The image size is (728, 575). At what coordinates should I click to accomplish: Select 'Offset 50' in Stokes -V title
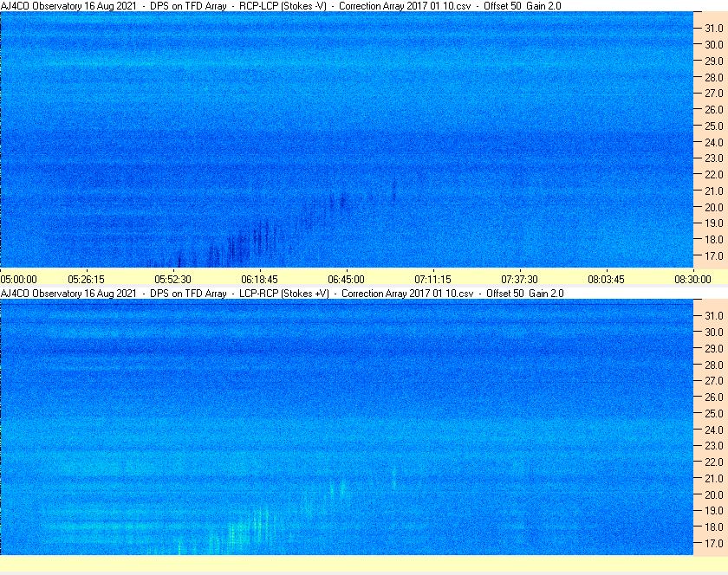click(x=503, y=6)
